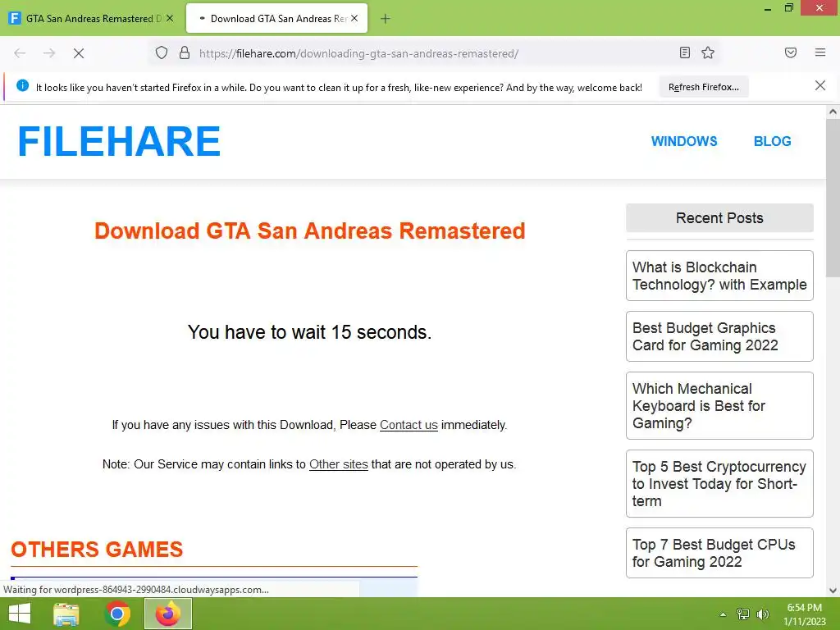Open network icon in system tray
Image resolution: width=840 pixels, height=630 pixels.
click(743, 614)
